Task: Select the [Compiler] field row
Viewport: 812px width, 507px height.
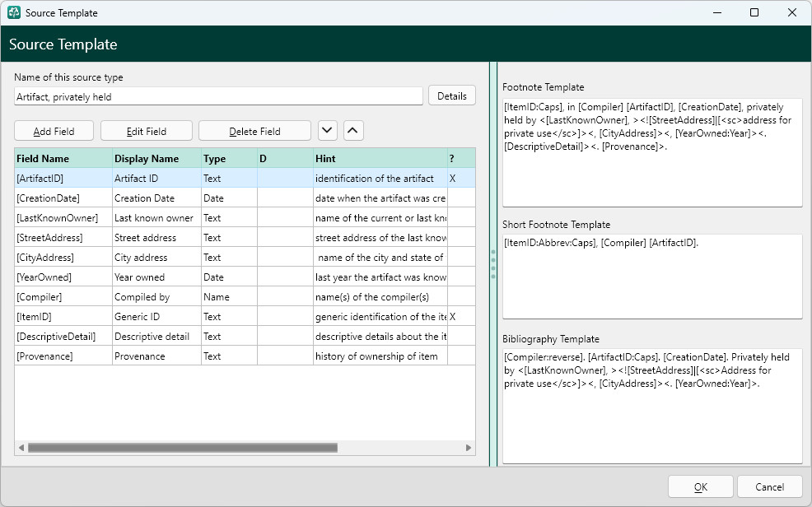Action: (245, 296)
